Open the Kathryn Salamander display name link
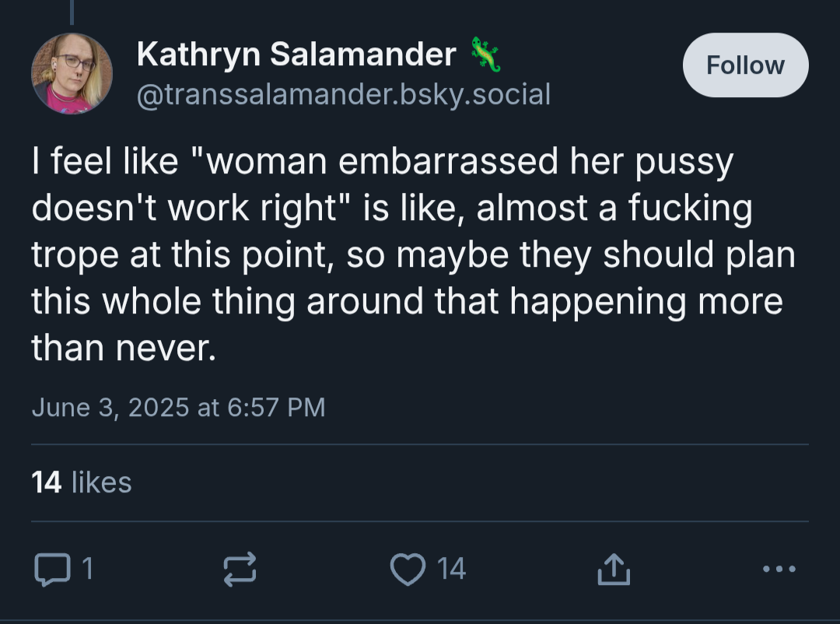 point(296,54)
